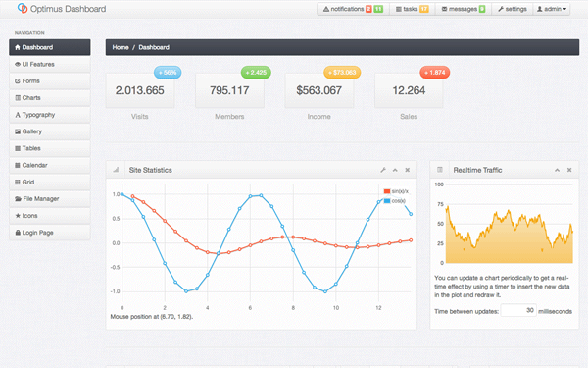Viewport: 588px width, 368px height.
Task: Click the Visits label under stat box
Action: [x=140, y=117]
